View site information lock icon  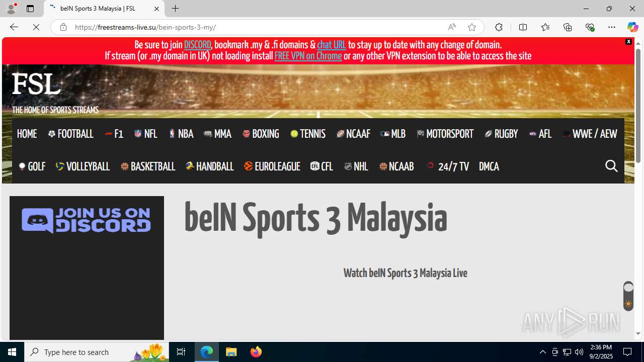pyautogui.click(x=63, y=27)
